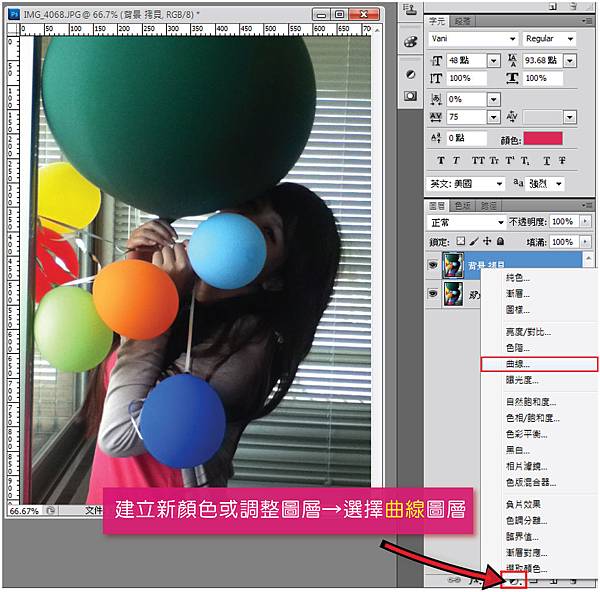Open the 75 tracking dropdown

(494, 117)
